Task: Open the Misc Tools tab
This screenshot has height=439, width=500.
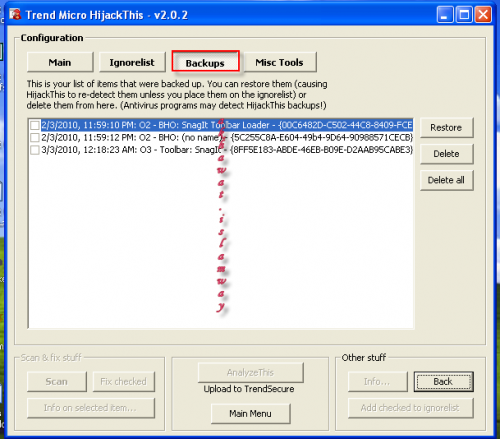Action: (280, 62)
